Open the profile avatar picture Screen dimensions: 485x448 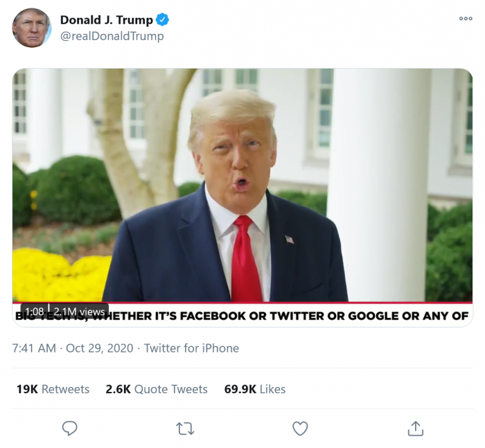[31, 28]
